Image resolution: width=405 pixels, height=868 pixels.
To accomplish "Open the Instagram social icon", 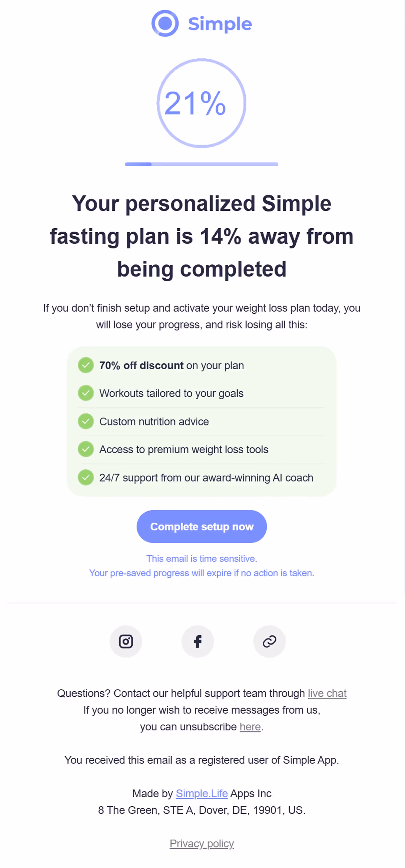I will [126, 641].
